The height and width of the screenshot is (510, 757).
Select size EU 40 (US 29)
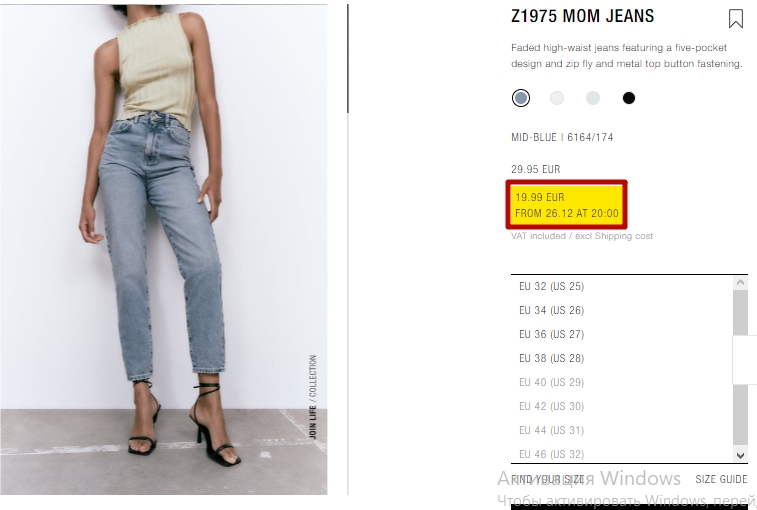tap(622, 382)
